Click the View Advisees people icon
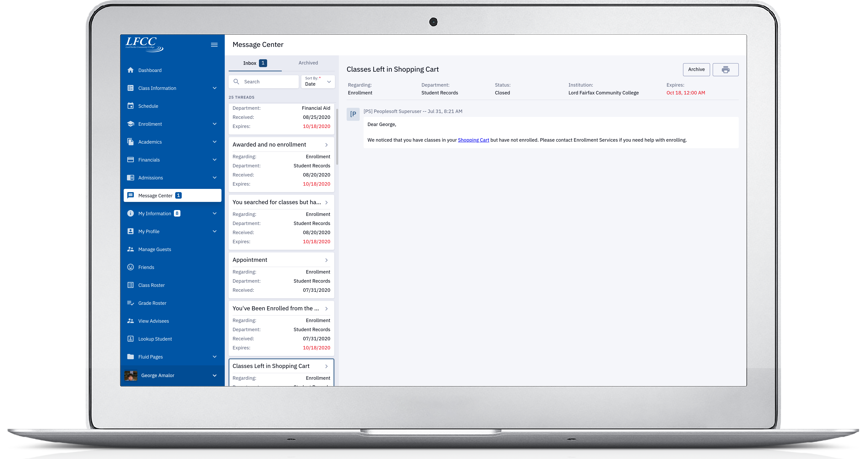Screen dimensions: 868x459 point(130,321)
